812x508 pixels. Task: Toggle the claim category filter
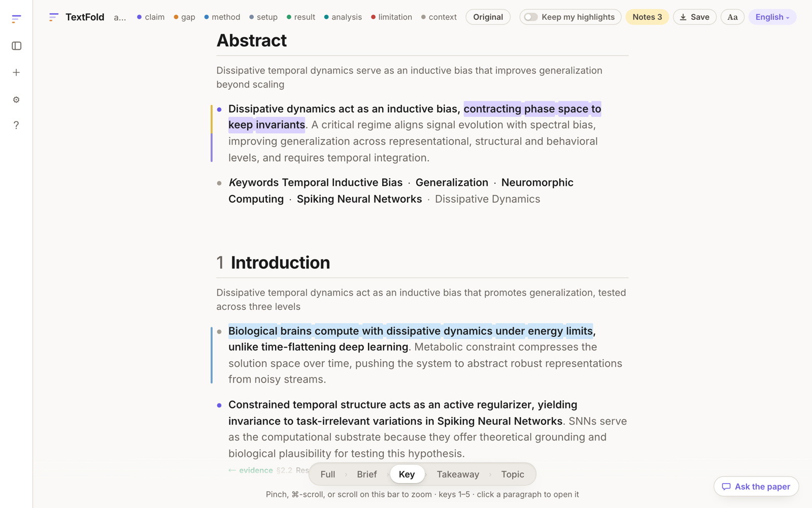point(151,17)
